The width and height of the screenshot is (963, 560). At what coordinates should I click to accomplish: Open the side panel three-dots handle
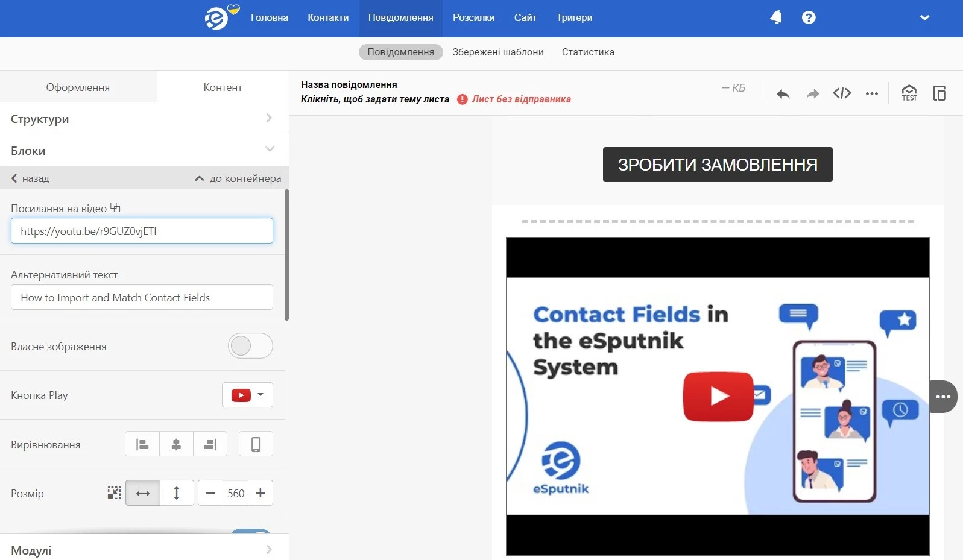pos(943,397)
